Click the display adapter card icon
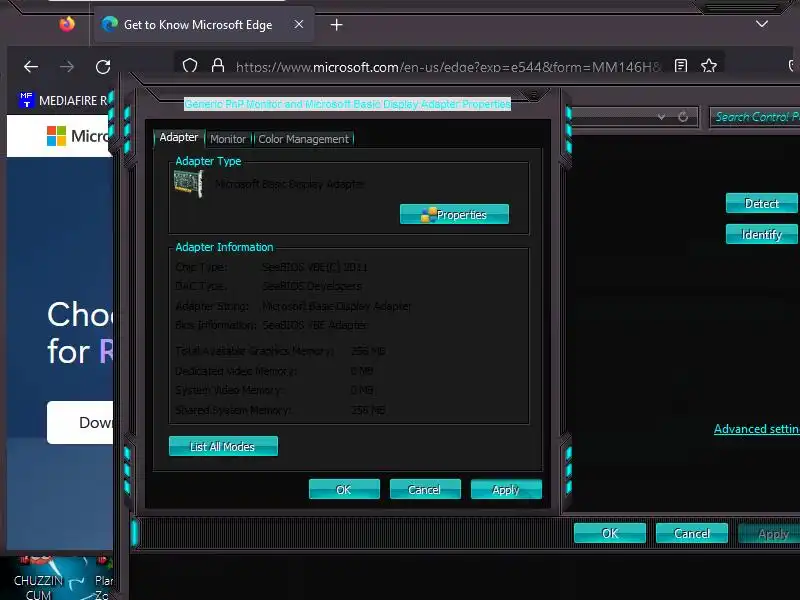This screenshot has height=600, width=800. point(189,183)
